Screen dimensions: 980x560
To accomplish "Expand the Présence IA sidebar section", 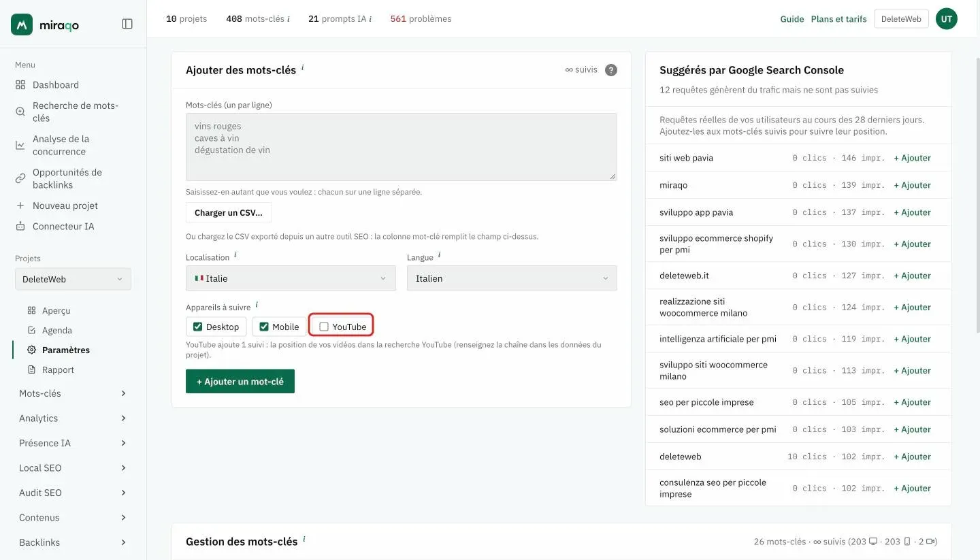I will [73, 443].
